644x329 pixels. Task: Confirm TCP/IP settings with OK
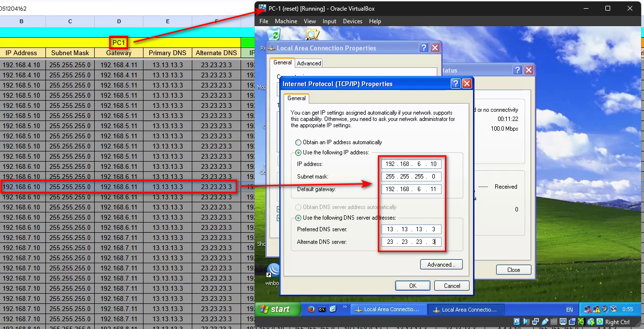412,286
